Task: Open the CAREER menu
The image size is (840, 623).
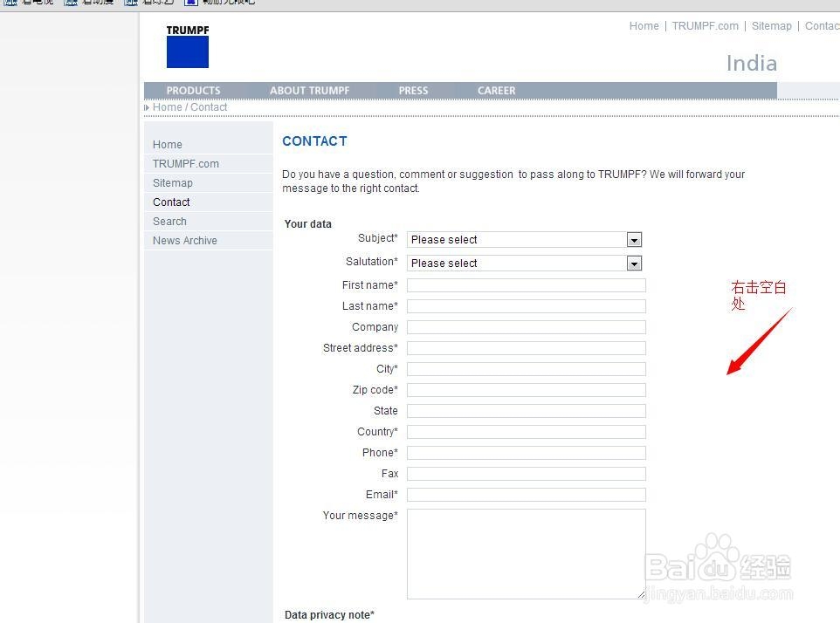Action: click(x=496, y=91)
